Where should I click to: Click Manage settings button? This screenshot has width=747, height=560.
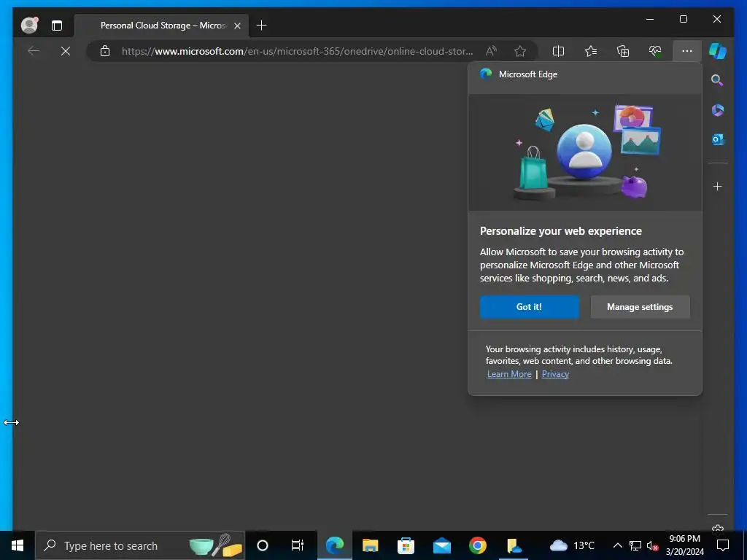pyautogui.click(x=640, y=307)
